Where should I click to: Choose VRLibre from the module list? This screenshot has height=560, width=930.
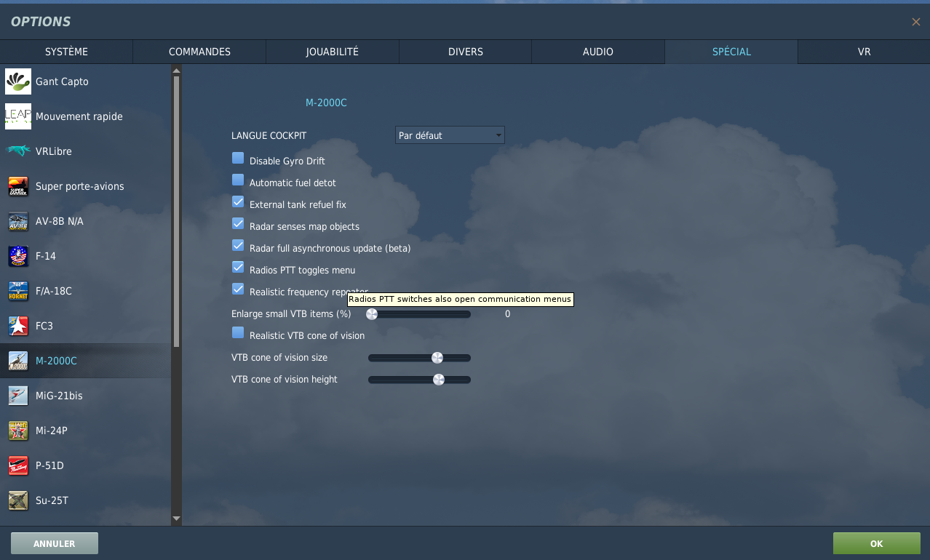pos(86,151)
